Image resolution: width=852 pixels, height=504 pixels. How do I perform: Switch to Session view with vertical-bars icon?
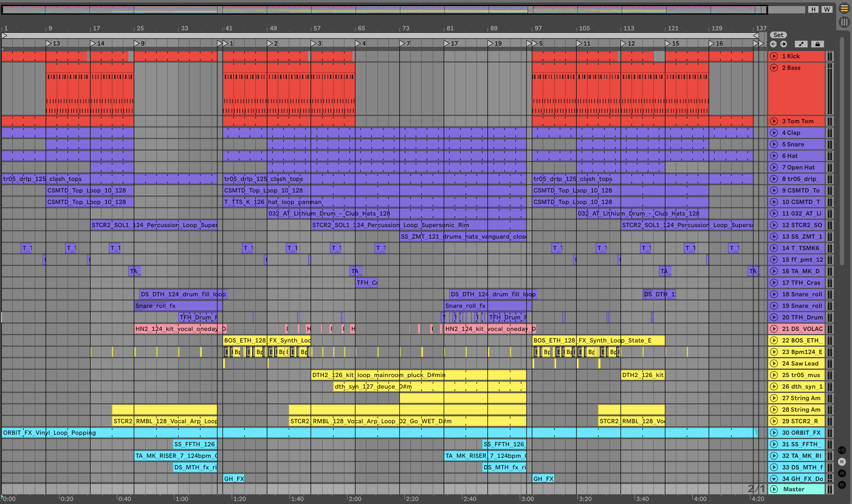pyautogui.click(x=844, y=22)
